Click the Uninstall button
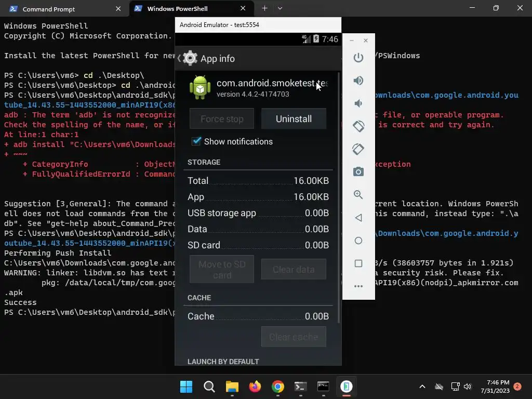The height and width of the screenshot is (399, 532). pos(294,119)
